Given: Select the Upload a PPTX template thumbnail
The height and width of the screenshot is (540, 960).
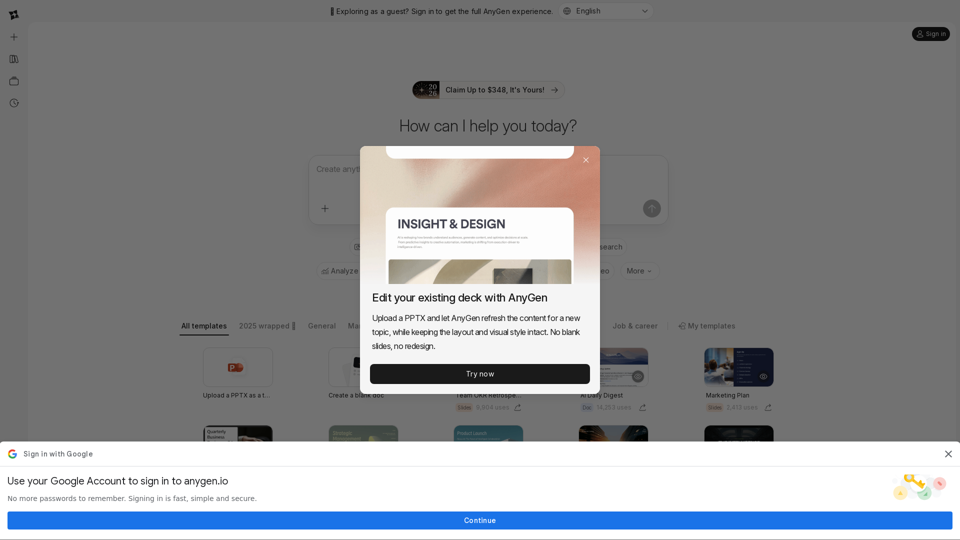Looking at the screenshot, I should pos(237,368).
